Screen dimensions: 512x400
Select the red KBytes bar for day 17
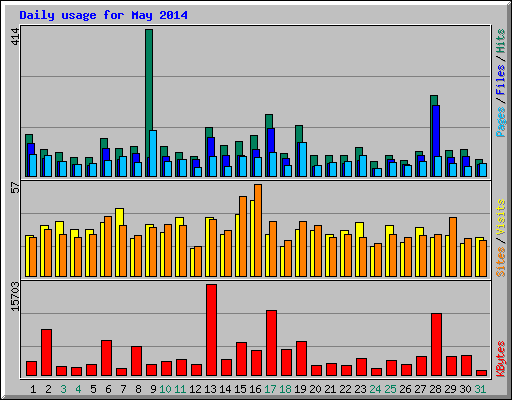[x=271, y=343]
